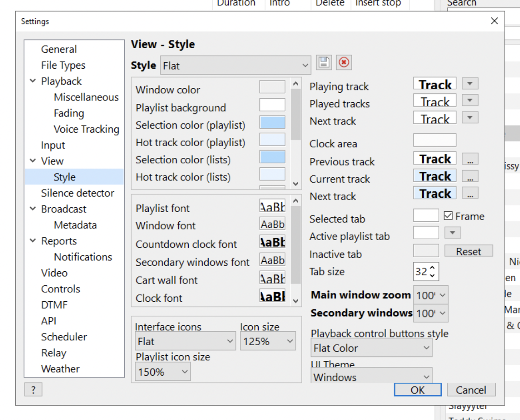Image resolution: width=520 pixels, height=420 pixels.
Task: Open the Silence detector settings
Action: point(77,193)
